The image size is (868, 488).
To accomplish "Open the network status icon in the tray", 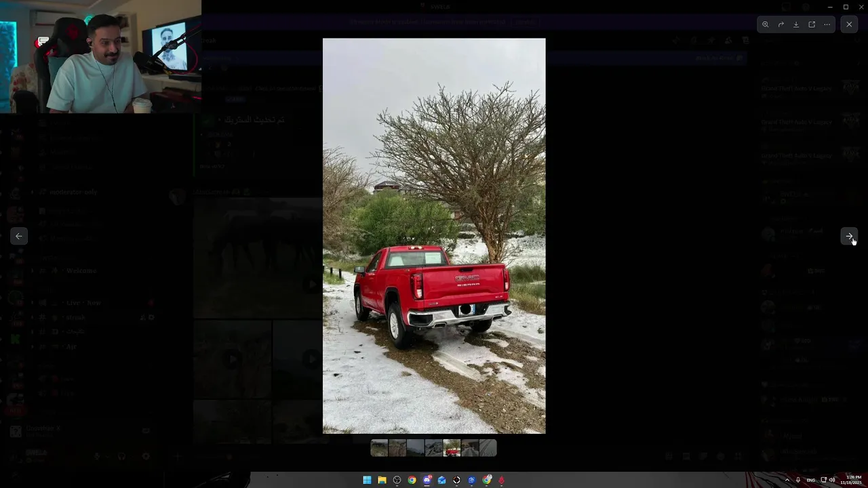I will tap(824, 480).
